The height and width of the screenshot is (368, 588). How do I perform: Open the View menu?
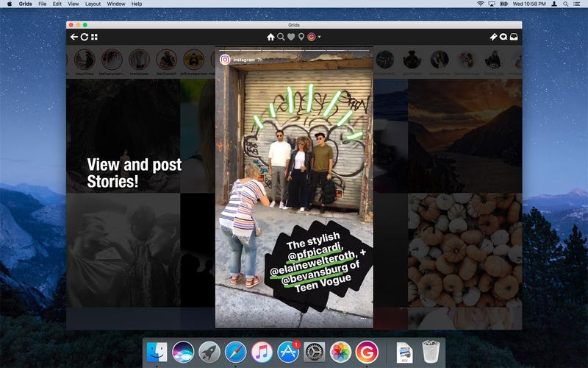(73, 4)
